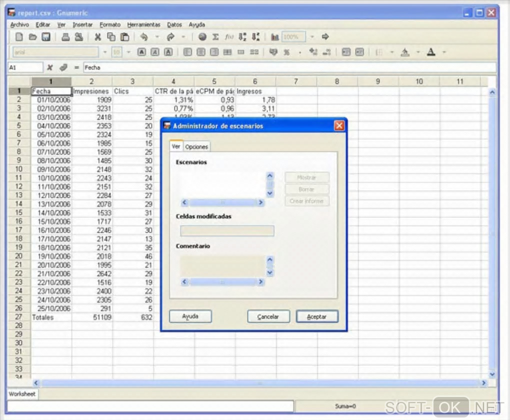Viewport: 510px width, 420px height.
Task: Expand the undo history dropdown
Action: pos(157,37)
